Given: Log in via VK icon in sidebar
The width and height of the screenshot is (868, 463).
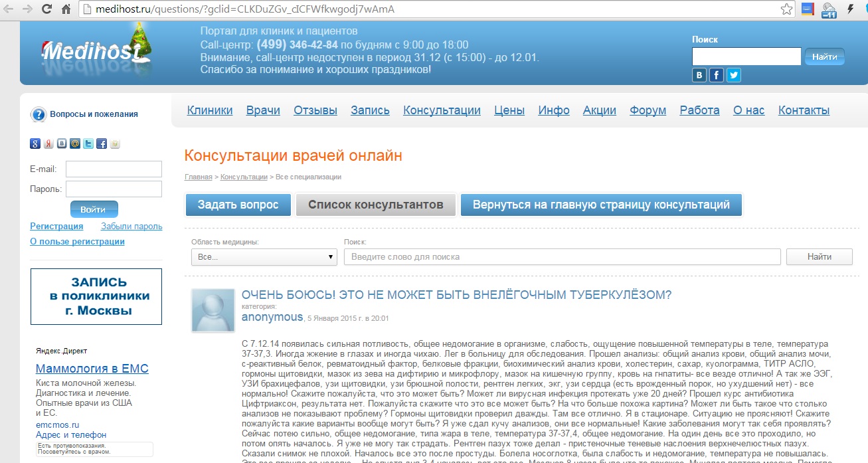Looking at the screenshot, I should 62,143.
